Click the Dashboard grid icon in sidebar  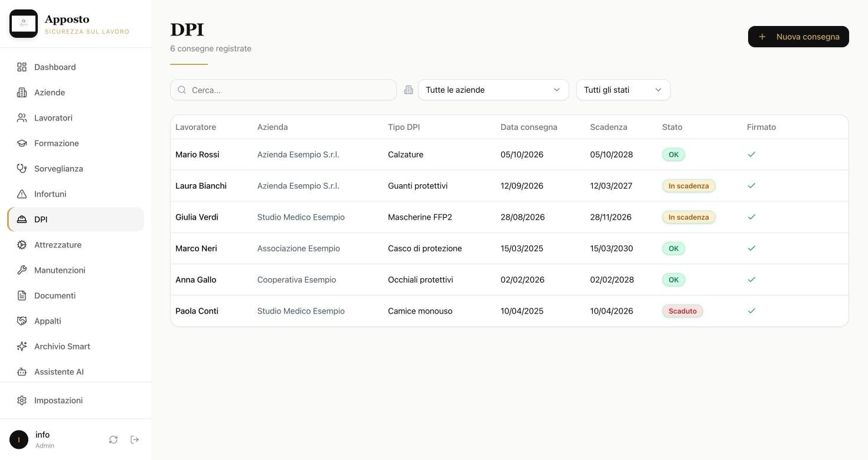pyautogui.click(x=22, y=67)
